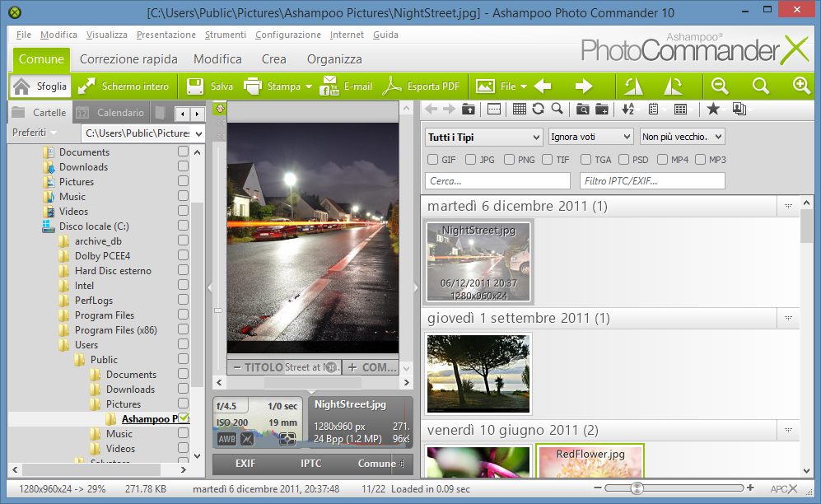The width and height of the screenshot is (821, 504).
Task: Enable the MP4 filter checkbox
Action: tap(662, 159)
